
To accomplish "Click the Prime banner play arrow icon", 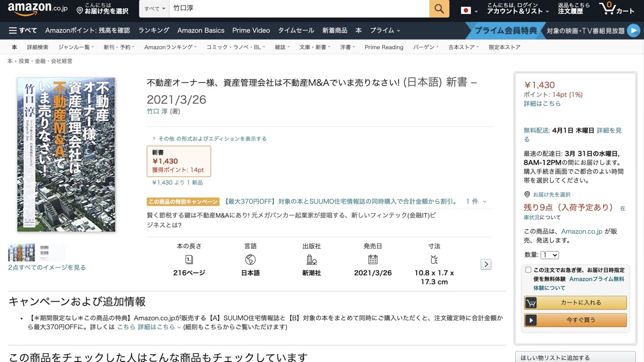I will click(x=633, y=30).
